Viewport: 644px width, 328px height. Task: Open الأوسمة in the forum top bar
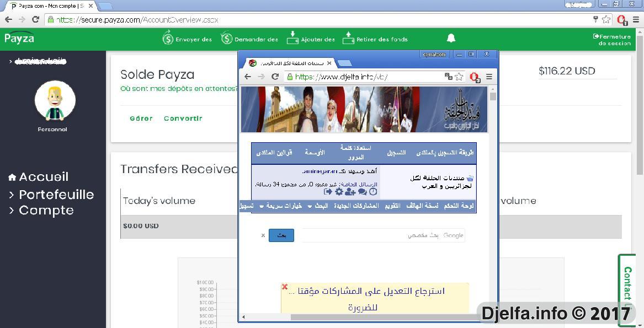315,152
